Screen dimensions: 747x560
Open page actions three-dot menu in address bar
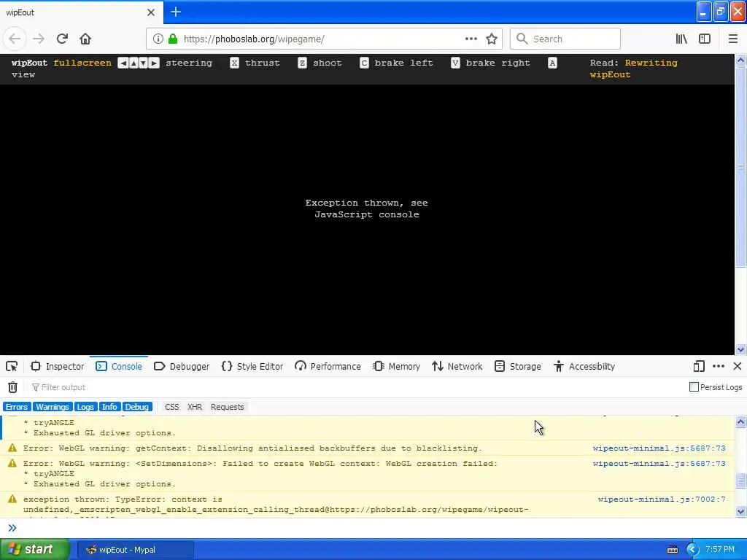click(471, 39)
